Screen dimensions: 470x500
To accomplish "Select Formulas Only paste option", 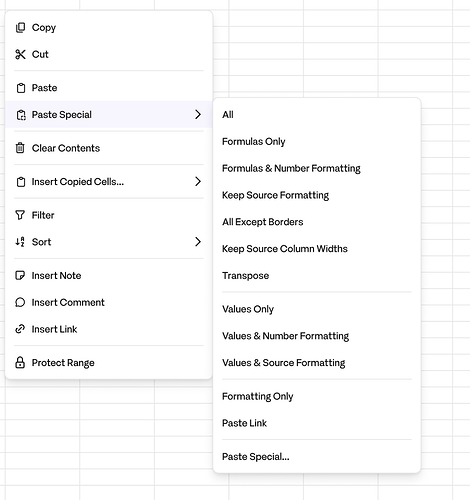I will point(254,141).
